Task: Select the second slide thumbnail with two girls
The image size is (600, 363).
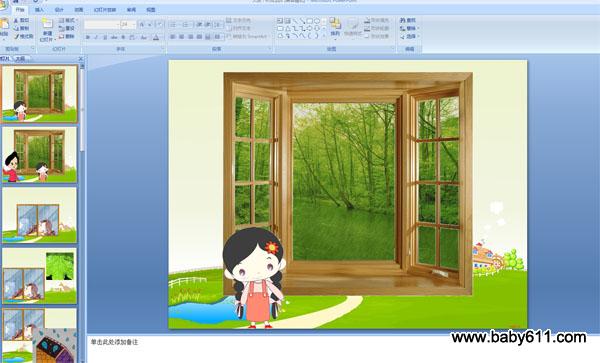Action: 39,155
